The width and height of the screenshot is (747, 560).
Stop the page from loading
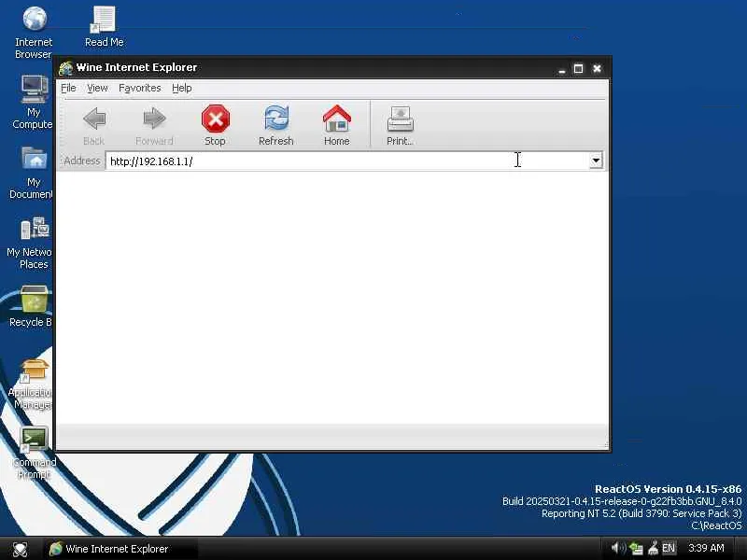[x=215, y=126]
